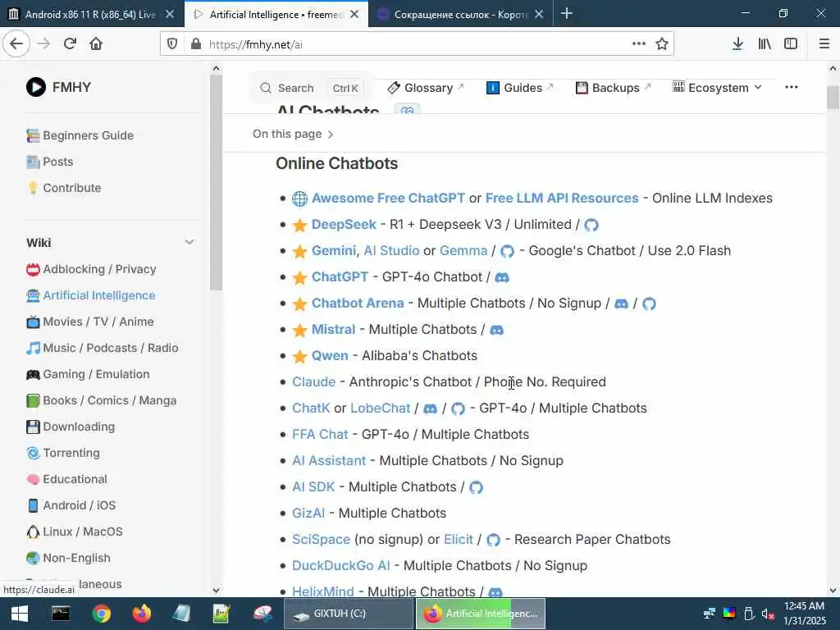Go to Adblocking / Privacy wiki page
The image size is (840, 630).
91,269
